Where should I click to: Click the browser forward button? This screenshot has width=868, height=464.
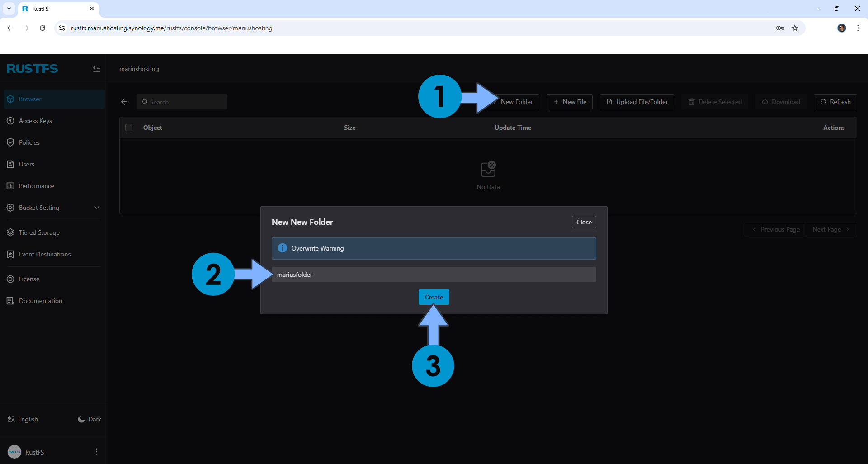pyautogui.click(x=26, y=28)
